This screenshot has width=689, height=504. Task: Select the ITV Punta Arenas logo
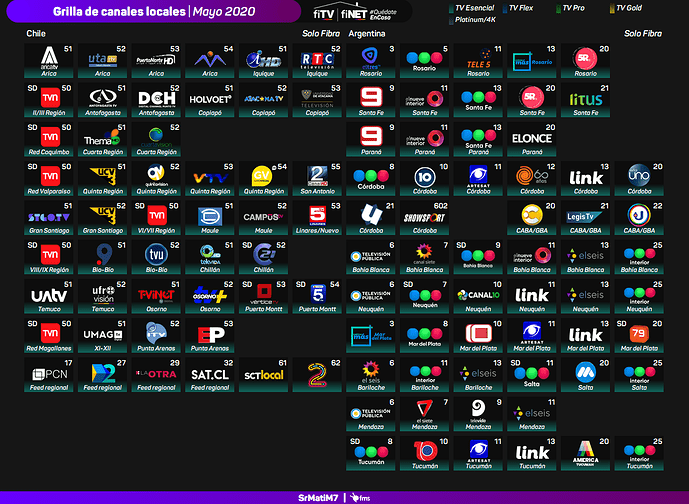pos(156,333)
